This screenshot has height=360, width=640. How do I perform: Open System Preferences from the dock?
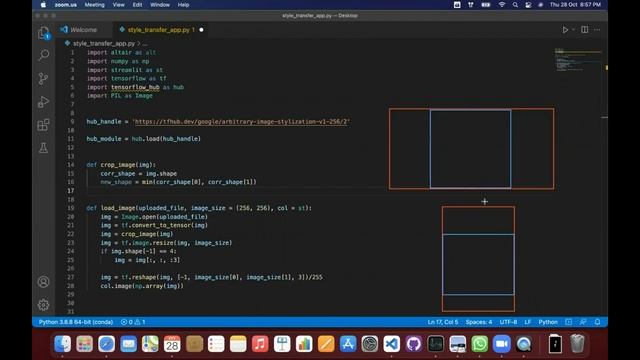pos(370,344)
